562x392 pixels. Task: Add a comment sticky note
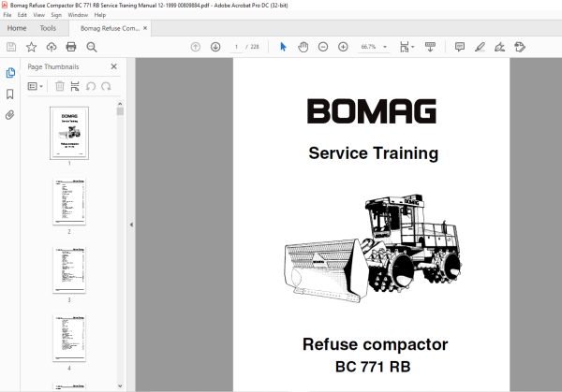pyautogui.click(x=460, y=47)
